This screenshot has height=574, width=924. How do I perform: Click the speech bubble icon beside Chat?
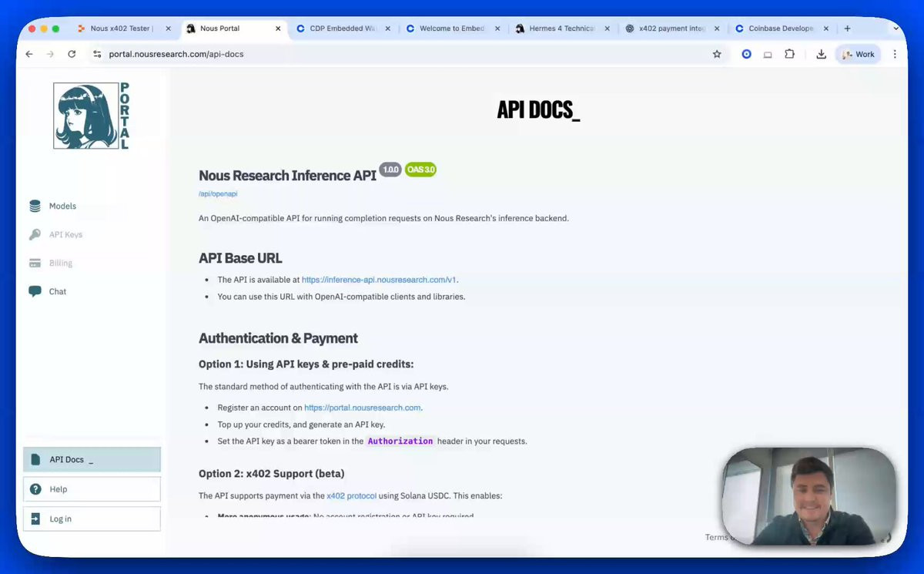point(35,291)
